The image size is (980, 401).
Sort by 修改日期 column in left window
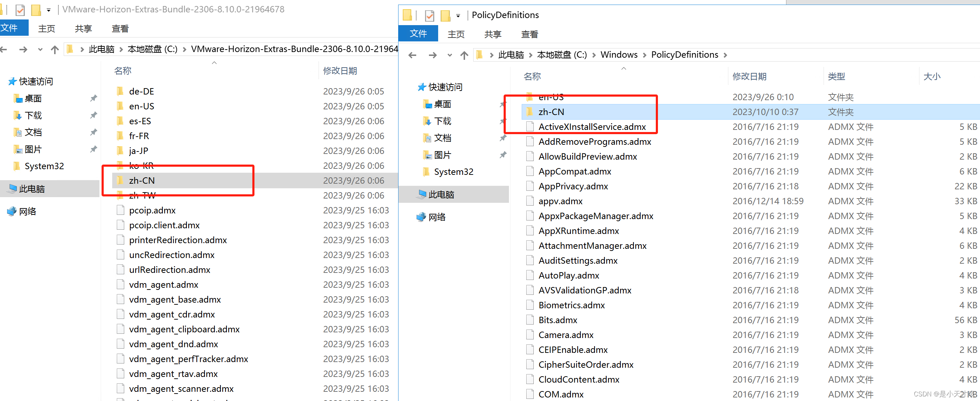point(340,71)
